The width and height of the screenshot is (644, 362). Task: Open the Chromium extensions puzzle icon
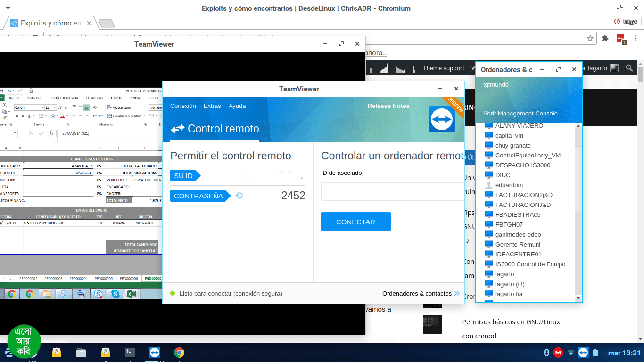pos(605,39)
